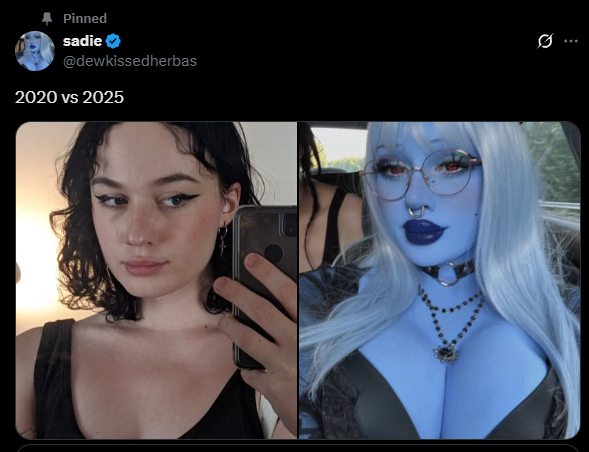
Task: Click empty area right of post text
Action: point(338,97)
